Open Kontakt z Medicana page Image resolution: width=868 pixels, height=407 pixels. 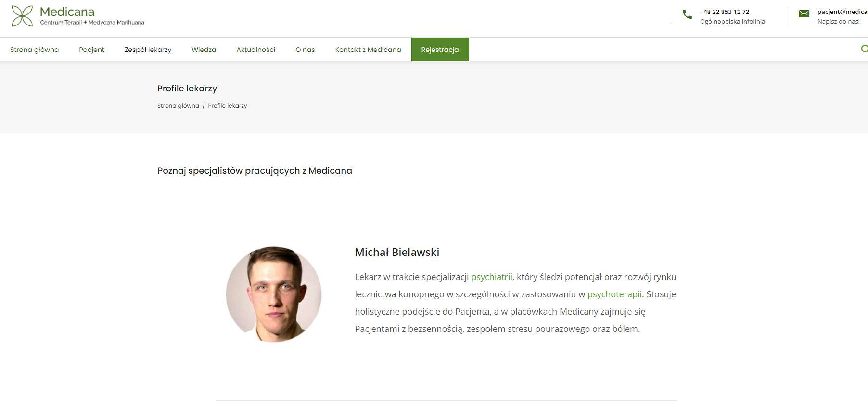click(368, 50)
